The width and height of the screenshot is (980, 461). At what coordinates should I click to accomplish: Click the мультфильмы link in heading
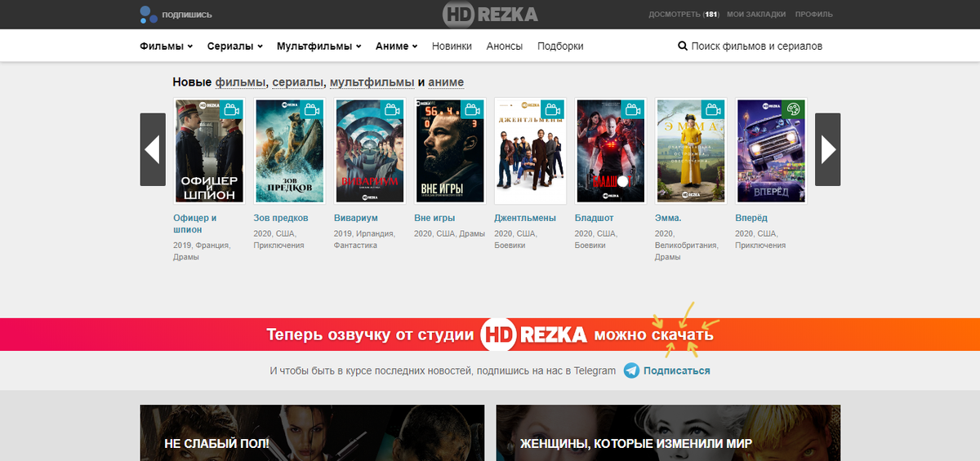click(x=371, y=82)
